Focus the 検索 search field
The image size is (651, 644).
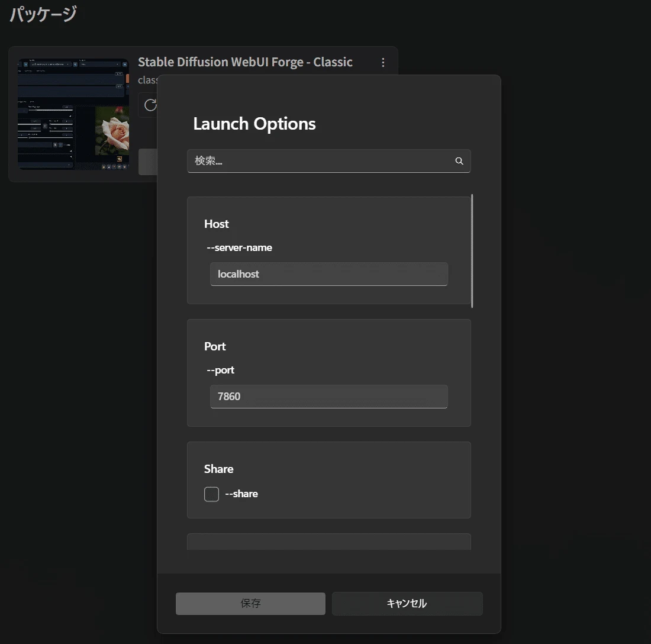329,161
